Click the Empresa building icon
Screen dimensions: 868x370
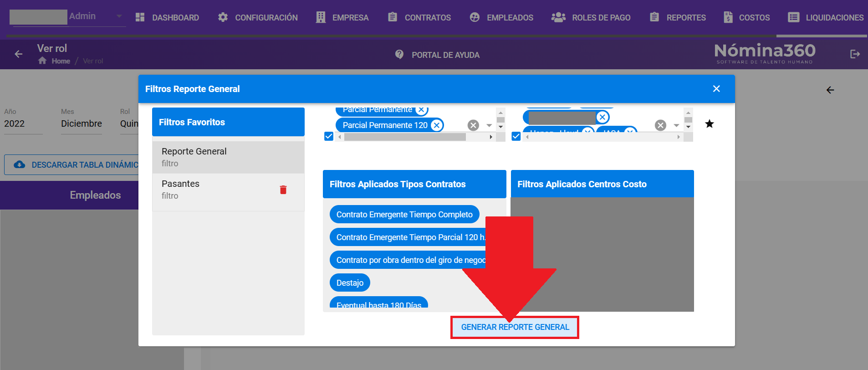321,17
